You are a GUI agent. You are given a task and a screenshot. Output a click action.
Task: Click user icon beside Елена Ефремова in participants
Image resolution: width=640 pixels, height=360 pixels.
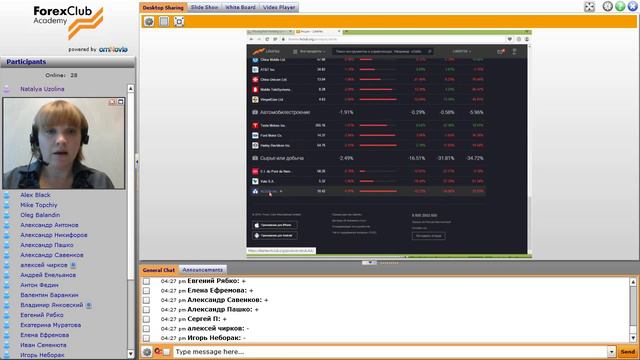[x=7, y=335]
